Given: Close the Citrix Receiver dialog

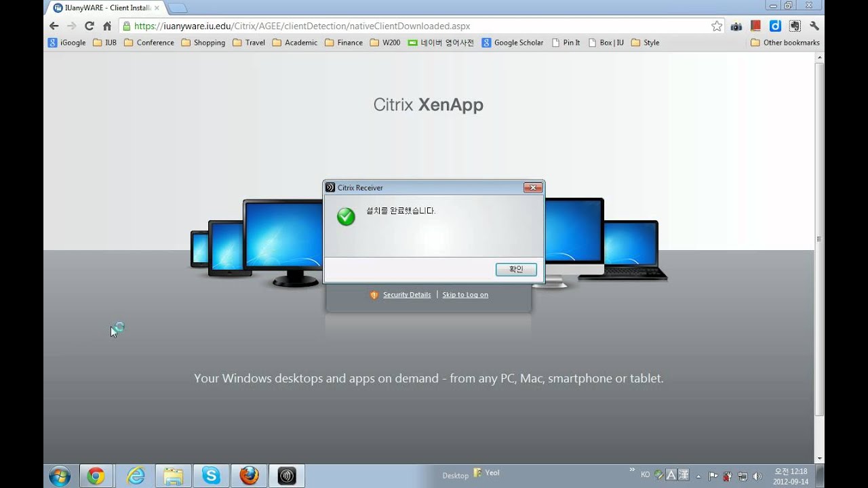Looking at the screenshot, I should [533, 188].
